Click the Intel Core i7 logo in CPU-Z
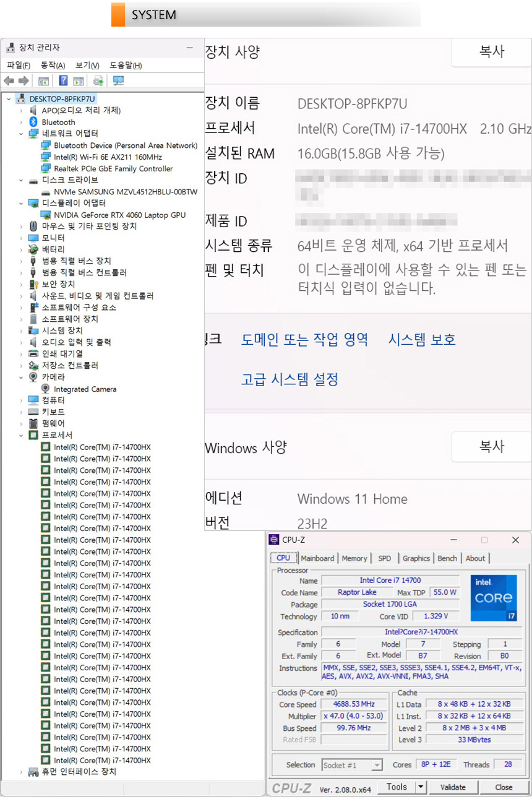The width and height of the screenshot is (532, 799). coord(494,598)
